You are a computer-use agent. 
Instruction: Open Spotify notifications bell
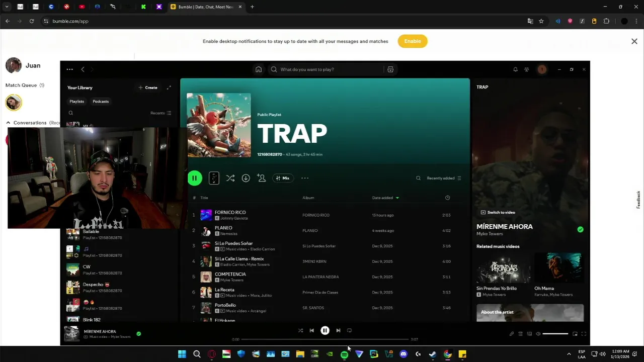tap(515, 69)
